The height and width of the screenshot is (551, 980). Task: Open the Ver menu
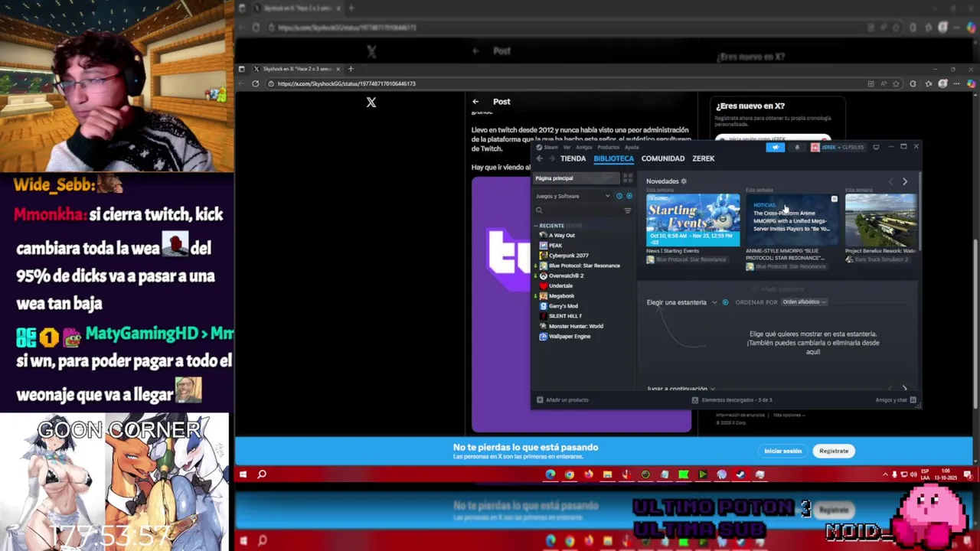[x=567, y=147]
